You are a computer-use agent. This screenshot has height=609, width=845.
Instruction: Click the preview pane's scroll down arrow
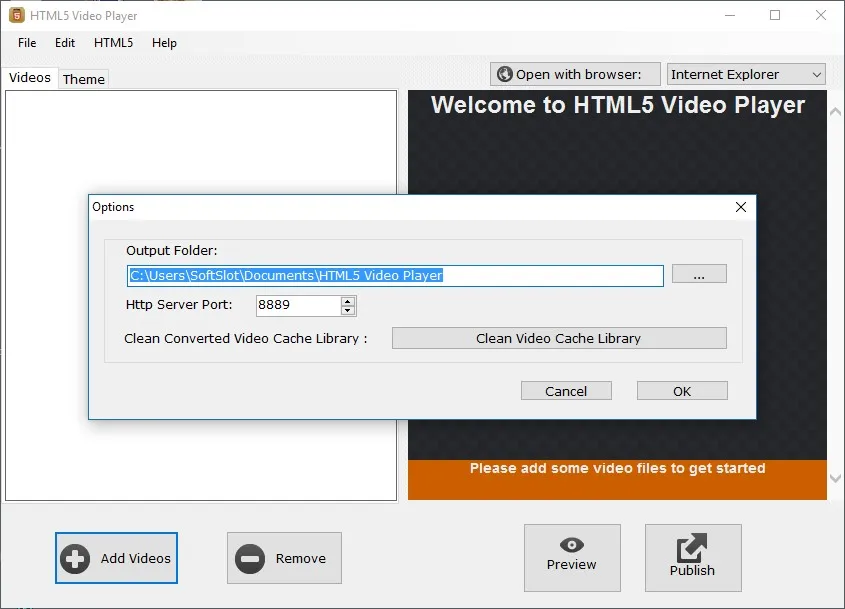[x=835, y=478]
